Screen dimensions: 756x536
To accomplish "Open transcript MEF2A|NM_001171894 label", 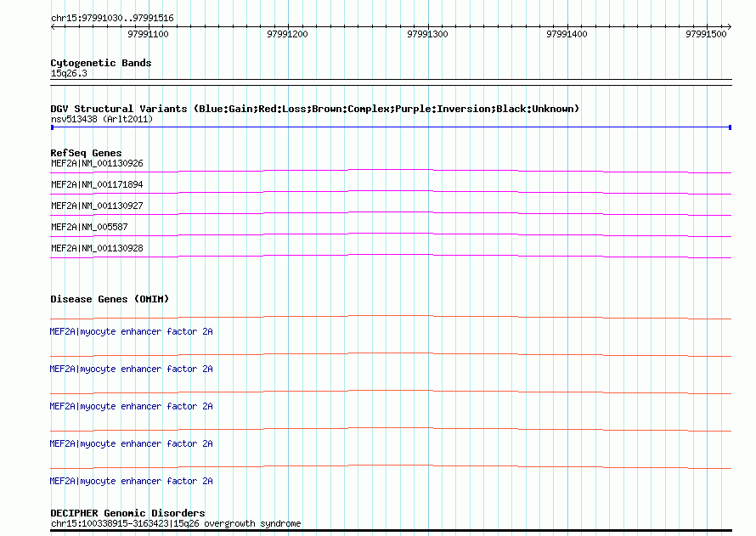I will 97,184.
